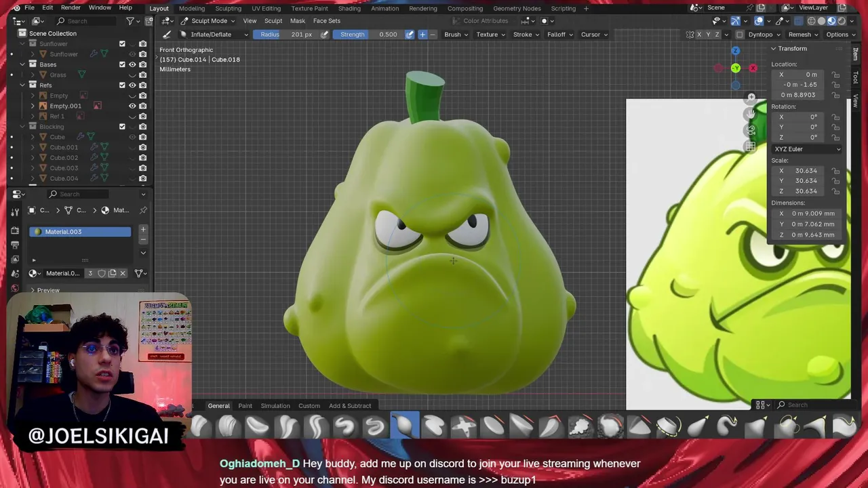Click the zoom magnifier navigation icon
Screen dimensions: 868x488
coord(751,98)
